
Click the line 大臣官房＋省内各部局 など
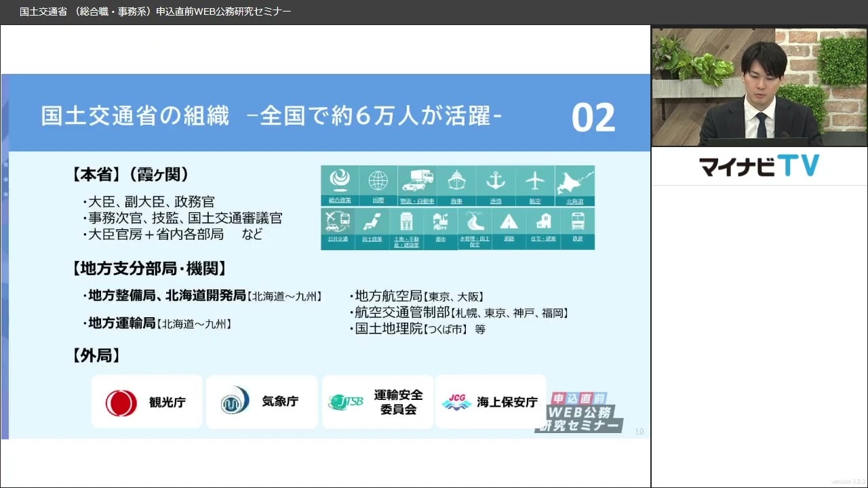click(172, 235)
